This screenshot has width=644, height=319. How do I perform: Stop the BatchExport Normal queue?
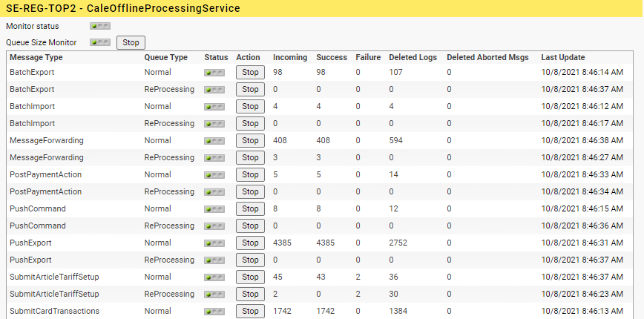250,72
